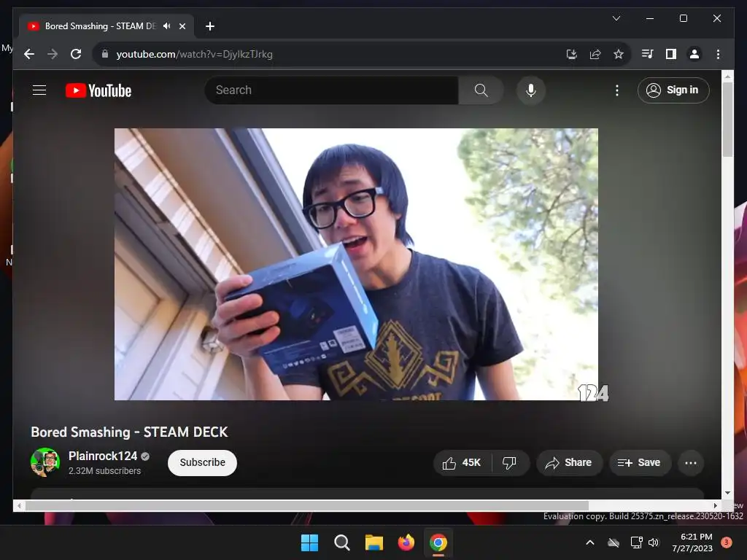This screenshot has width=747, height=560.
Task: Open Chrome three-dot customize menu
Action: click(718, 54)
